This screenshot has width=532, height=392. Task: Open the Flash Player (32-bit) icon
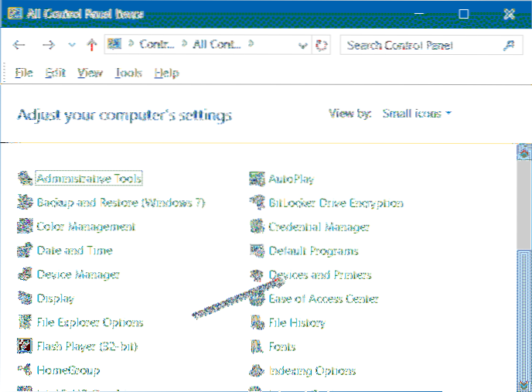24,346
